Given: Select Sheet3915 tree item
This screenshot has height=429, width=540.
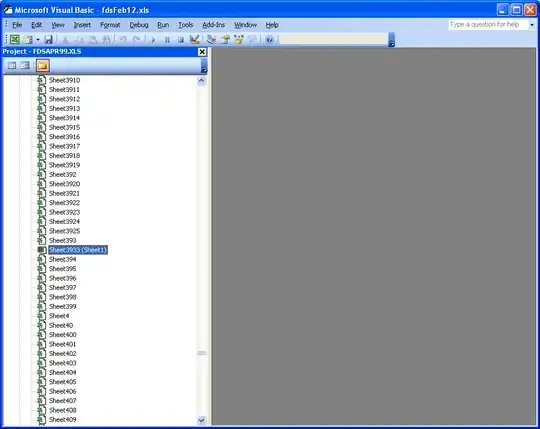Looking at the screenshot, I should coord(64,127).
